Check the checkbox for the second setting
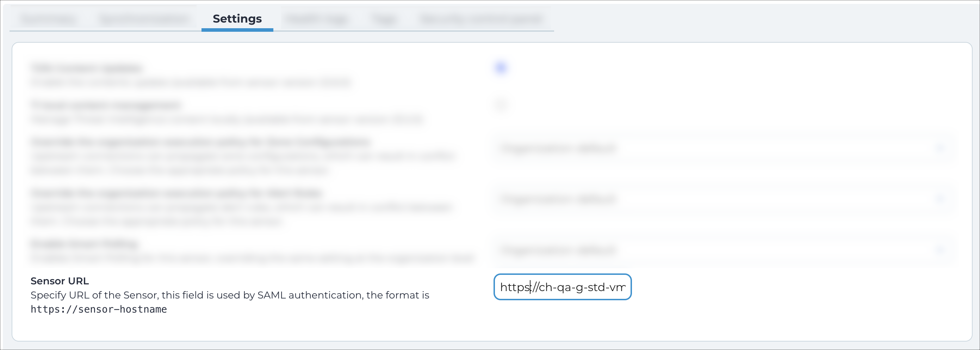Image resolution: width=980 pixels, height=350 pixels. tap(501, 104)
